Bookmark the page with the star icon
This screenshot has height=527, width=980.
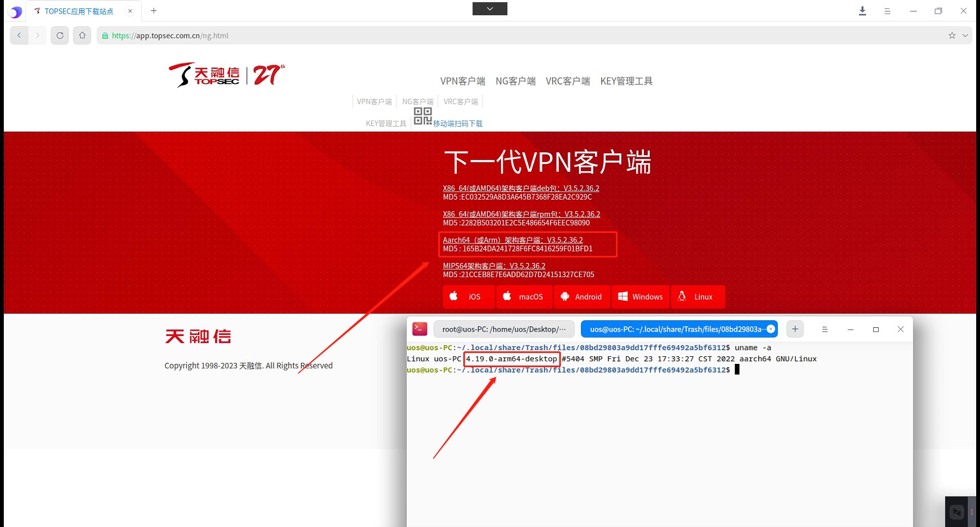pos(952,35)
